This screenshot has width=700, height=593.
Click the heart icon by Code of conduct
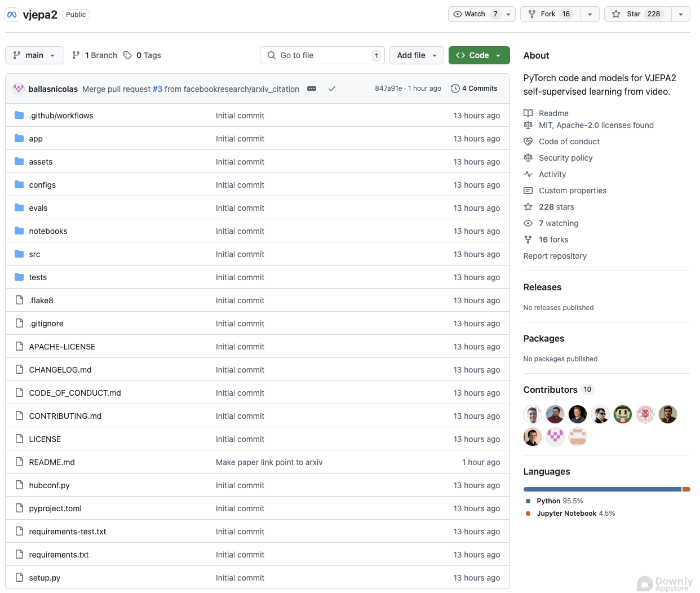[528, 141]
